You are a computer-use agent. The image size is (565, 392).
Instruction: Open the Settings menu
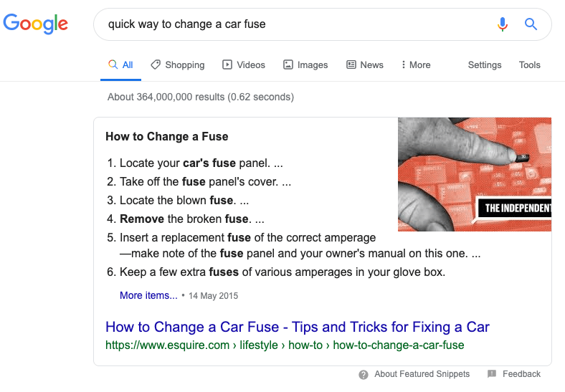[x=485, y=64]
